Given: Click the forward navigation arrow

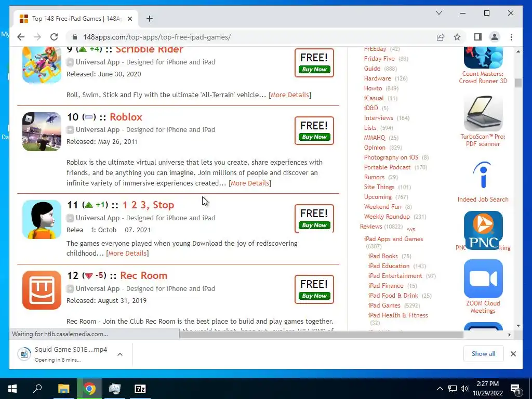Looking at the screenshot, I should tap(37, 37).
